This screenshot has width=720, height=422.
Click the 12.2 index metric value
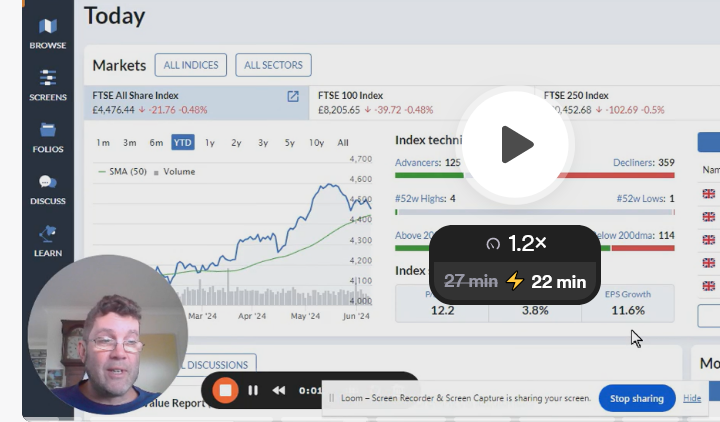(443, 310)
